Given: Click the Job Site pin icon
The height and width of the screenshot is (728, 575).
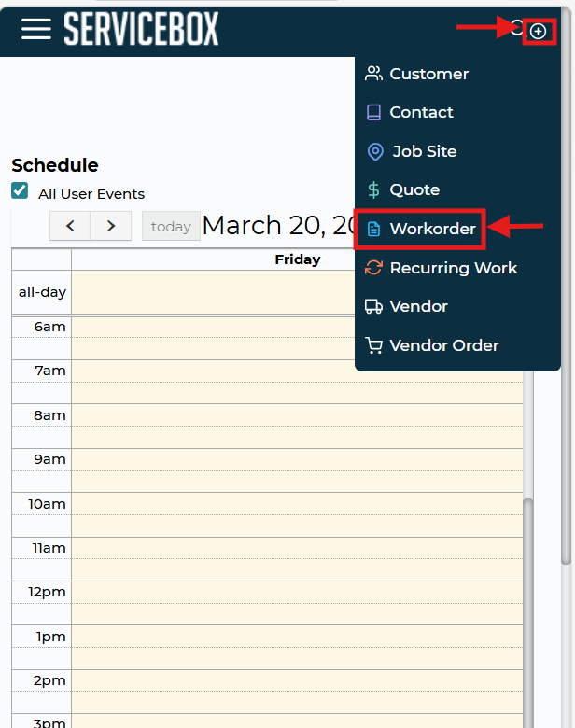Looking at the screenshot, I should click(375, 151).
